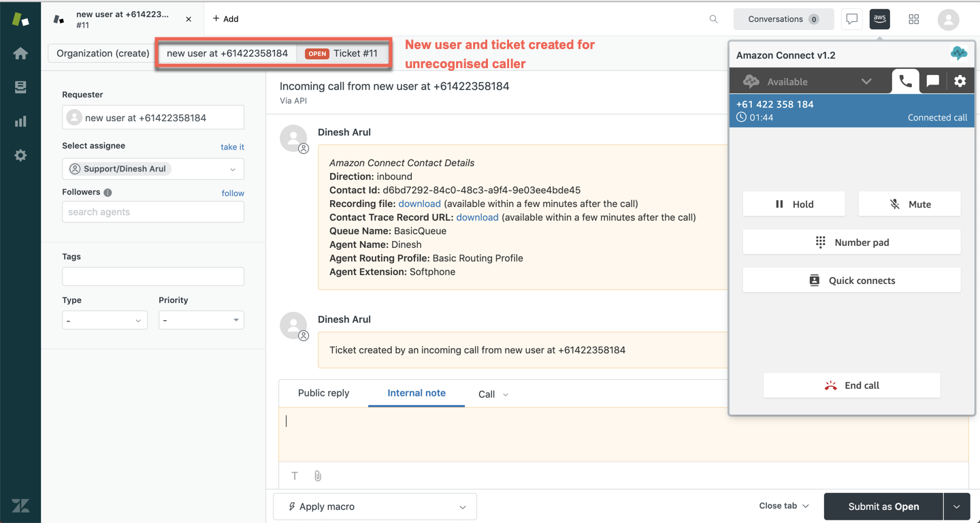Mute the connected call
Viewport: 980px width, 523px height.
point(909,204)
